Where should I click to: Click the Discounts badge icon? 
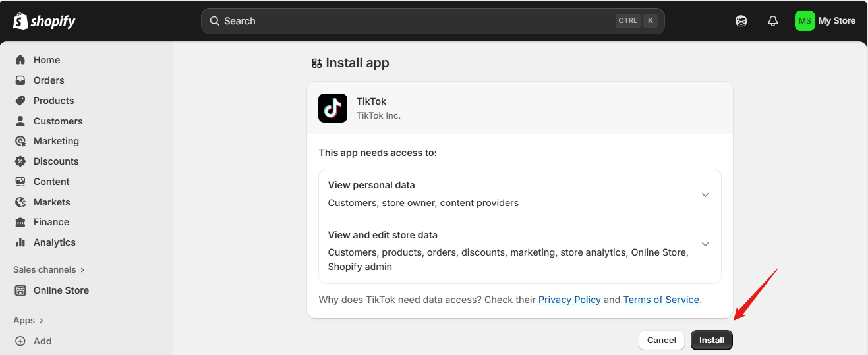(20, 161)
